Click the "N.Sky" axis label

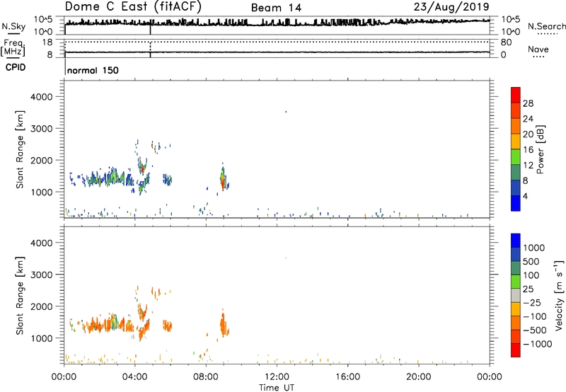(13, 26)
